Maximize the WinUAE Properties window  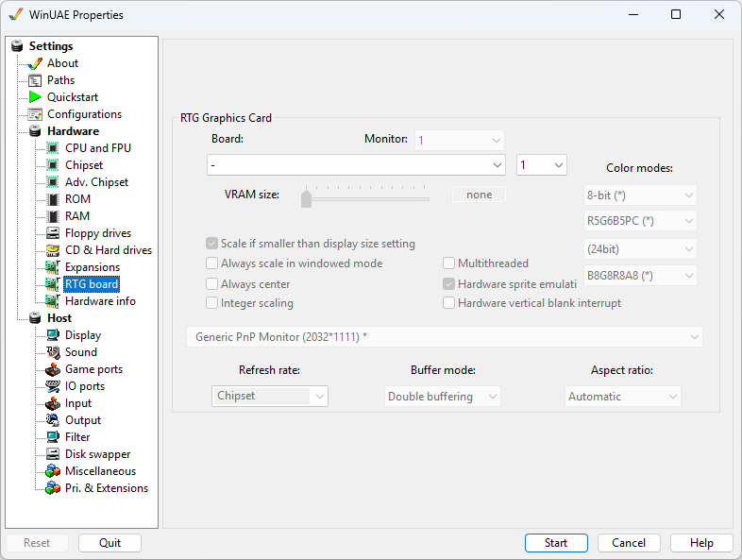[676, 15]
